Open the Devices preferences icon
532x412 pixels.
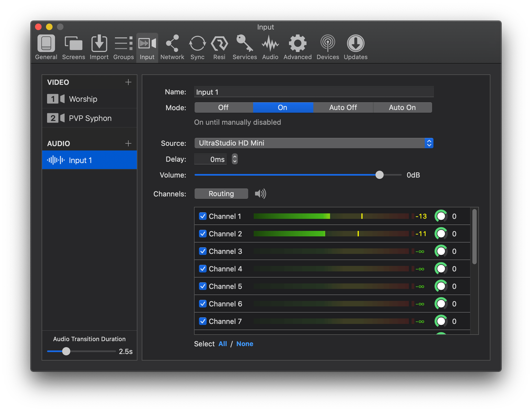pos(328,47)
